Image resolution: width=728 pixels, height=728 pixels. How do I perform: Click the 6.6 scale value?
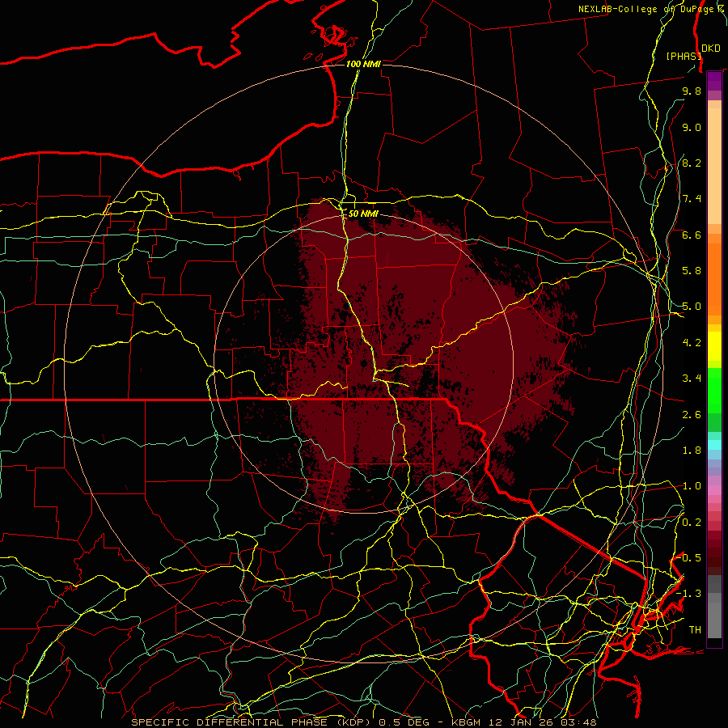coord(692,235)
